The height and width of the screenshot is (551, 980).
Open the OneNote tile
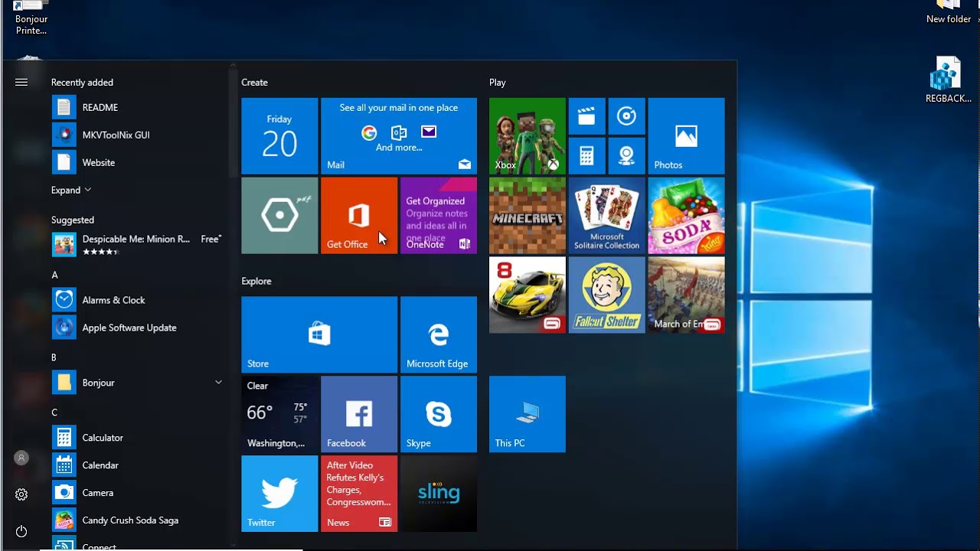[439, 216]
